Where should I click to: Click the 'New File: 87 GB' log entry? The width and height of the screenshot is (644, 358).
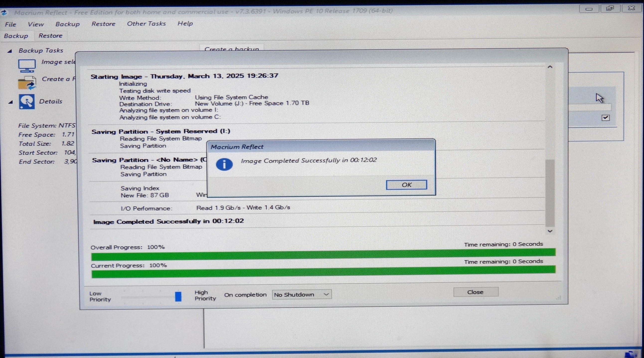coord(145,195)
